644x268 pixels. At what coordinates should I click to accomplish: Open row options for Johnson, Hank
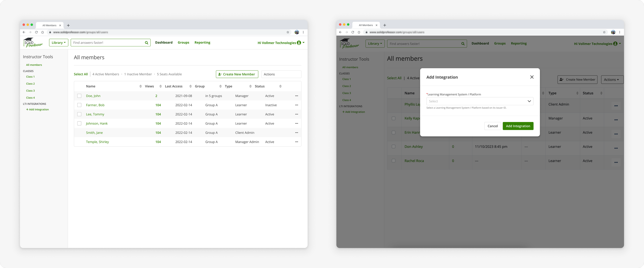296,124
